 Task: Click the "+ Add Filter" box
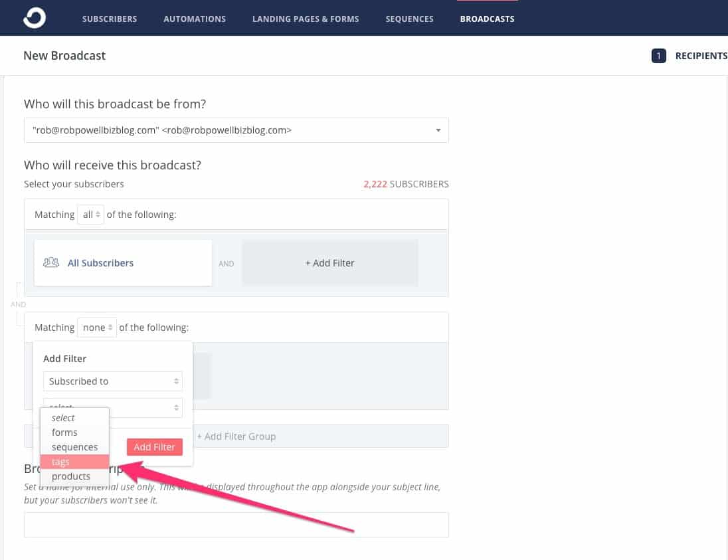[329, 263]
